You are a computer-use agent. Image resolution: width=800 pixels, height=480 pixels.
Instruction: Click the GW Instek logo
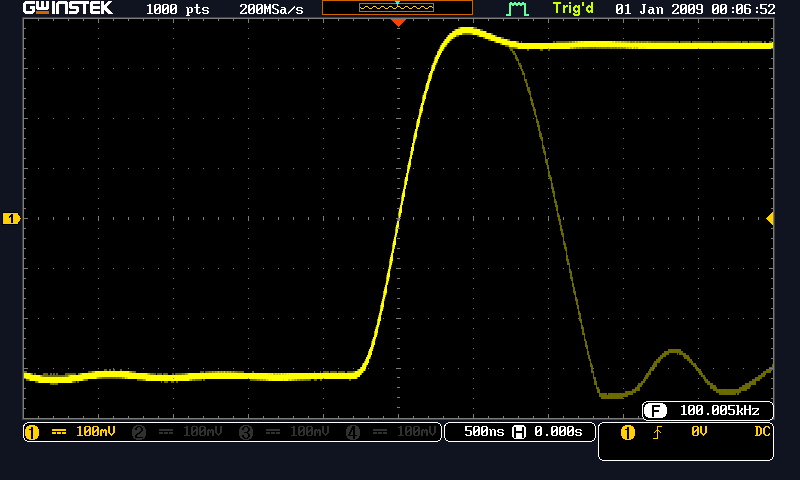[68, 8]
